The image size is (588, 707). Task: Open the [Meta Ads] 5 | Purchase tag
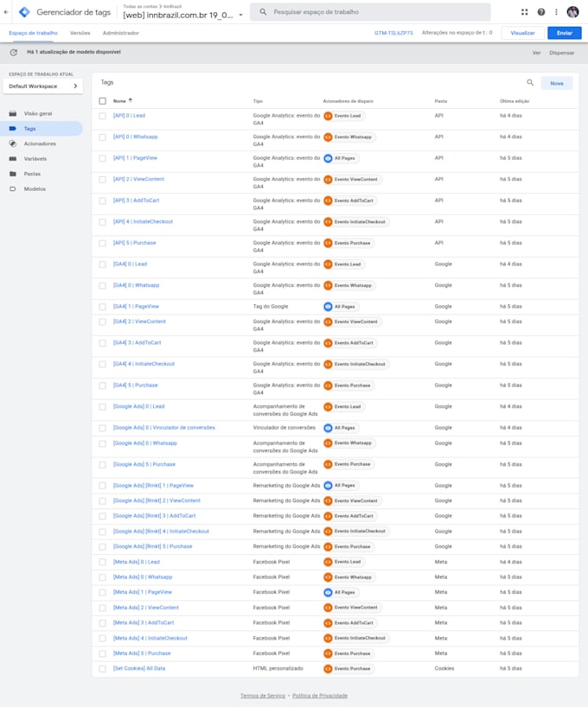point(142,653)
